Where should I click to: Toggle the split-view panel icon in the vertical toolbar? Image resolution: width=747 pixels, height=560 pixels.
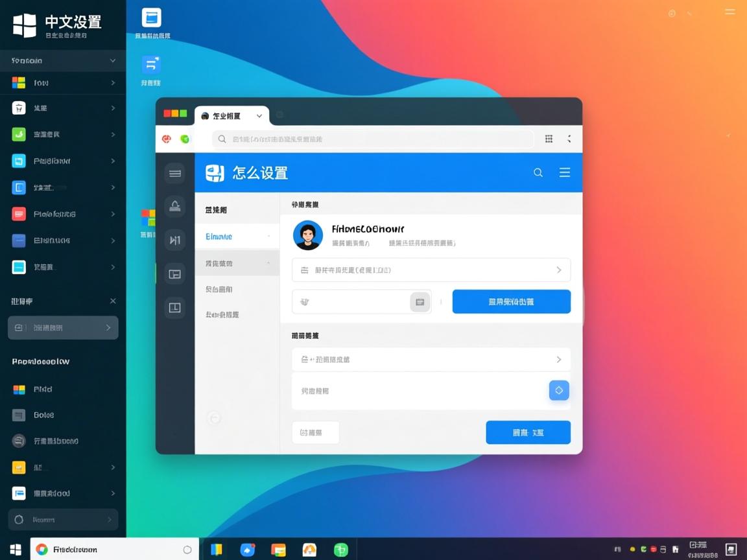[x=174, y=274]
